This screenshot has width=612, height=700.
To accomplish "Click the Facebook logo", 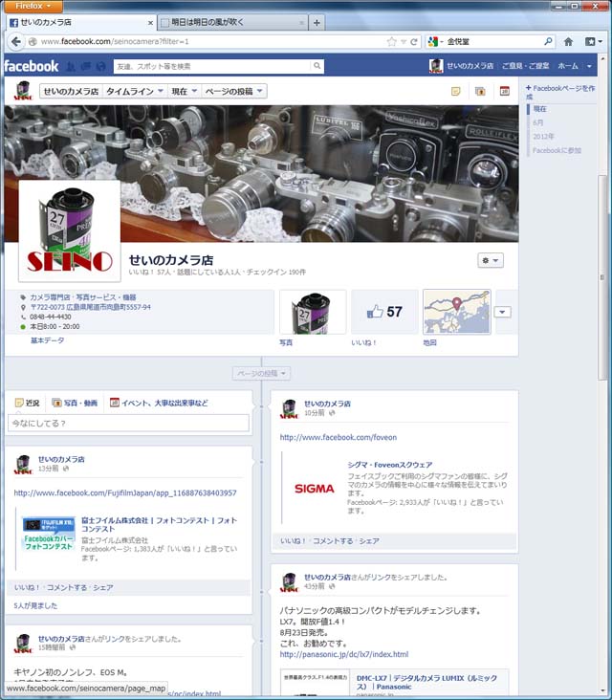I will (32, 66).
